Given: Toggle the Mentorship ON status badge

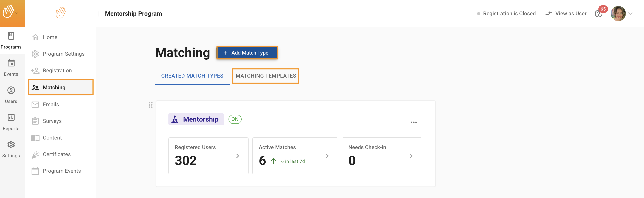Looking at the screenshot, I should pyautogui.click(x=235, y=119).
